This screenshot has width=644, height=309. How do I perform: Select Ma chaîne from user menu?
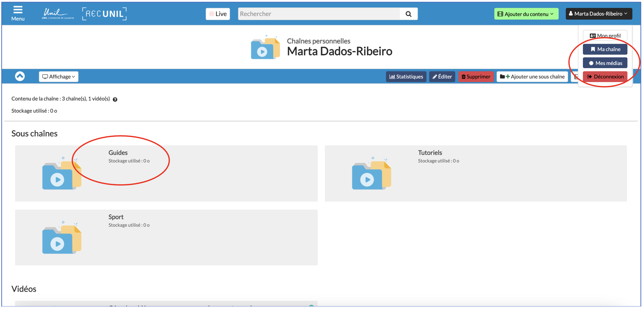[x=605, y=49]
